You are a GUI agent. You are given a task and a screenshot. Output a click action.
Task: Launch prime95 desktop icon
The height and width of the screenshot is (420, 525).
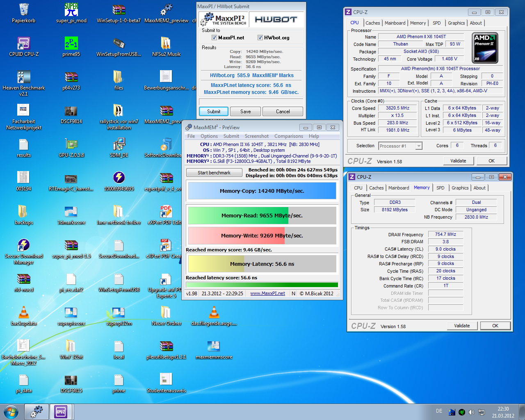71,47
